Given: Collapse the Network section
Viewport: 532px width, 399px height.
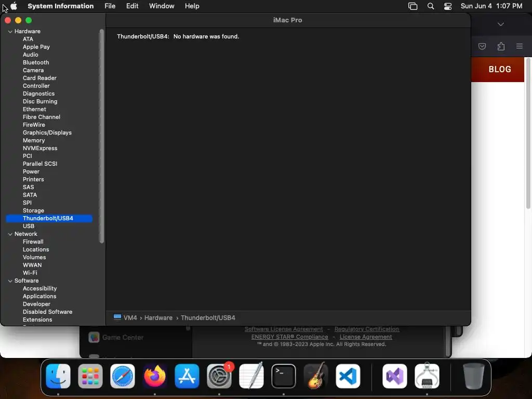Looking at the screenshot, I should [x=10, y=234].
